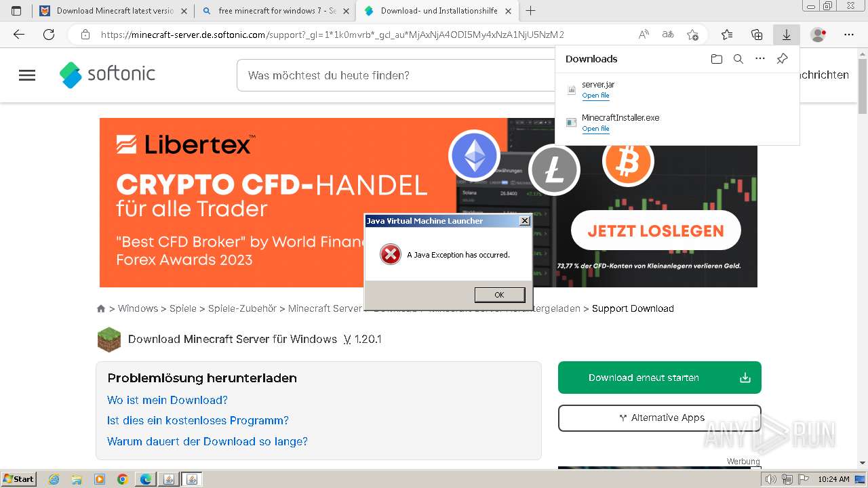The image size is (868, 488).
Task: Focus the Softonic search field
Action: pyautogui.click(x=400, y=75)
